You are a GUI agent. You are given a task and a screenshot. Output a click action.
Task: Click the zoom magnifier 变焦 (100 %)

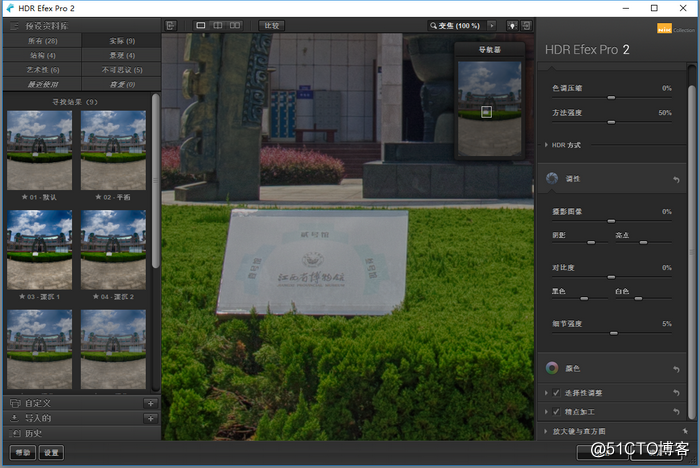(x=455, y=26)
